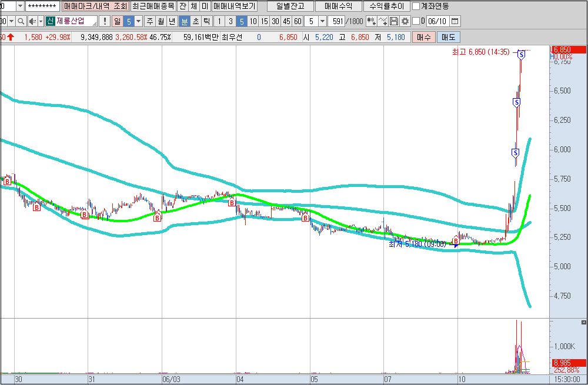Image resolution: width=588 pixels, height=385 pixels.
Task: Click the red 매수 buy button
Action: (424, 37)
